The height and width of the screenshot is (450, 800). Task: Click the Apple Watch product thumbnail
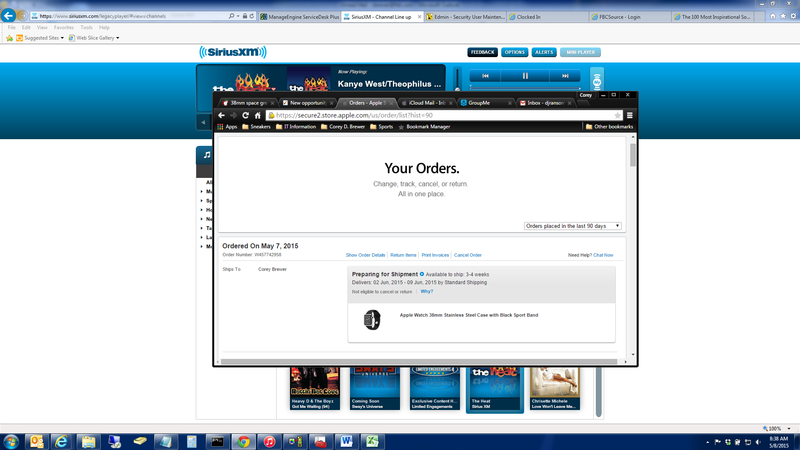(372, 320)
